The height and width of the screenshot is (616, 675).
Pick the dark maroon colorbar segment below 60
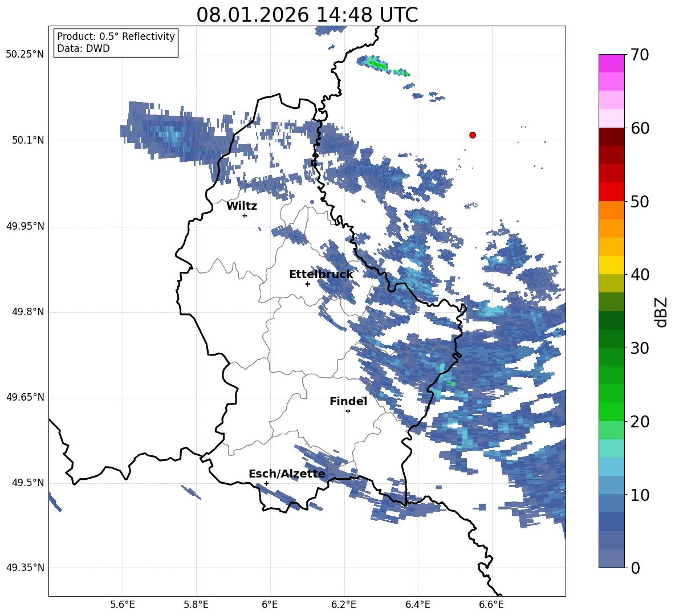click(612, 137)
